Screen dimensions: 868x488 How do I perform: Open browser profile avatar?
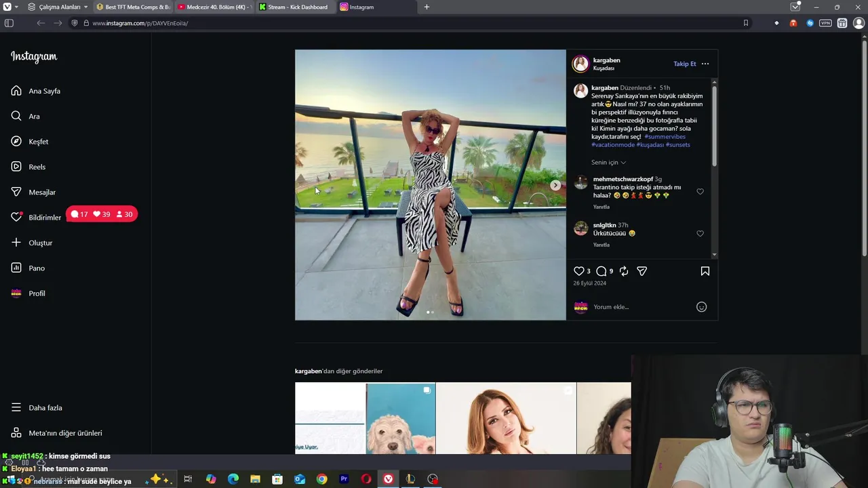(x=859, y=23)
